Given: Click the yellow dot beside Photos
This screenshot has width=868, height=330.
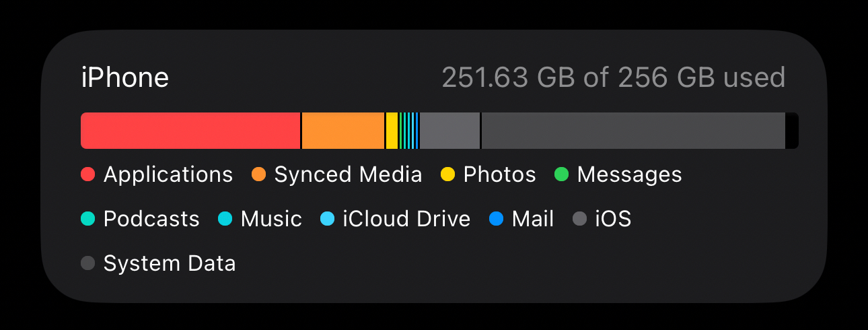Looking at the screenshot, I should coord(447,174).
